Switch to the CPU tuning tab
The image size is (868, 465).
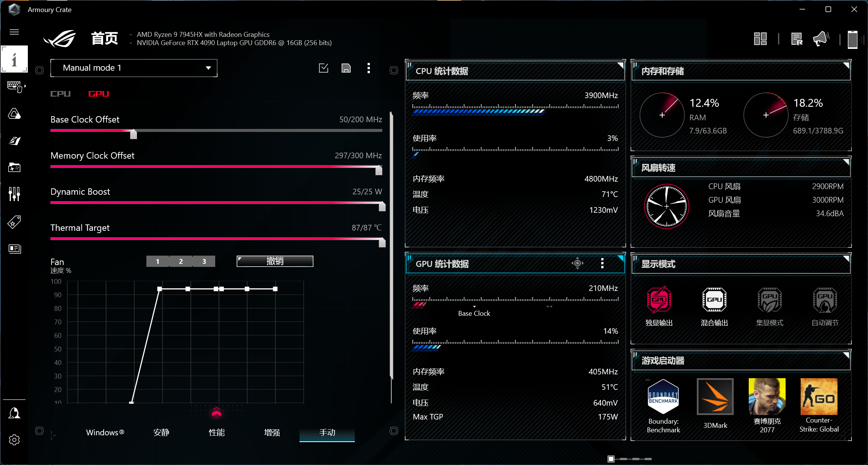(61, 94)
